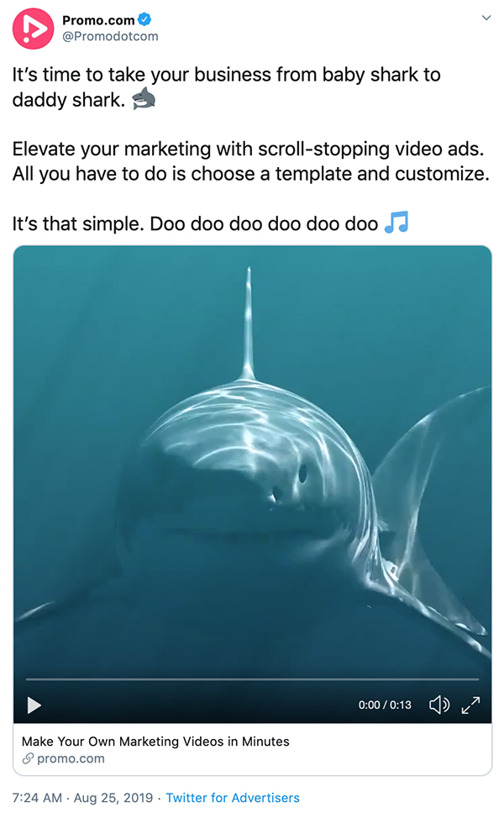504x818 pixels.
Task: Open the promo.com domain link
Action: pyautogui.click(x=71, y=758)
